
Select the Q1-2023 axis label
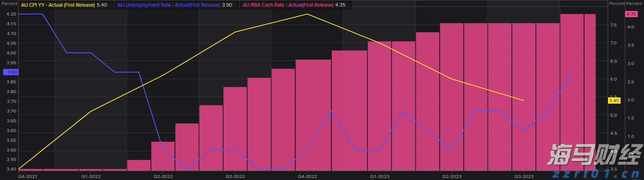380,176
